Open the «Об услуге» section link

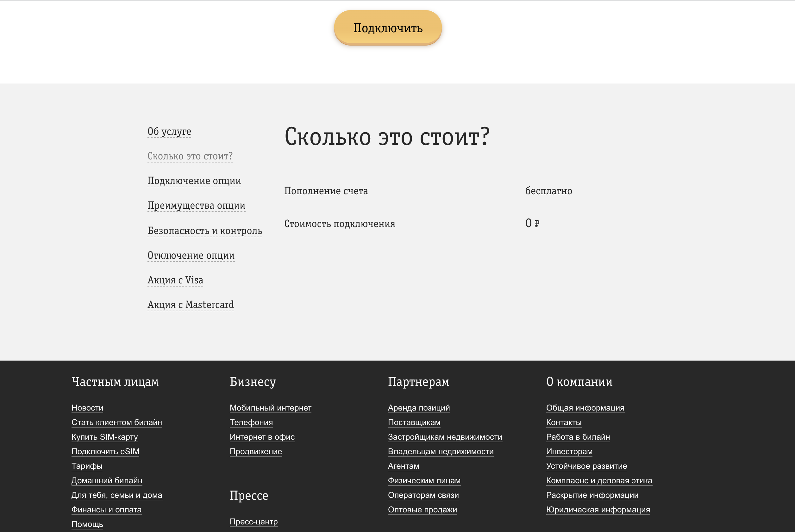point(169,132)
